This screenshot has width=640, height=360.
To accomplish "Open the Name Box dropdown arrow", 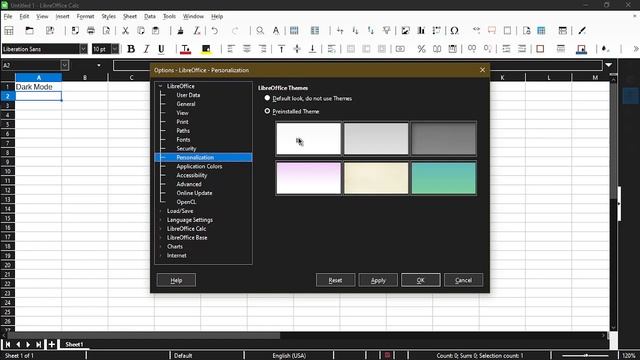I will coord(64,65).
